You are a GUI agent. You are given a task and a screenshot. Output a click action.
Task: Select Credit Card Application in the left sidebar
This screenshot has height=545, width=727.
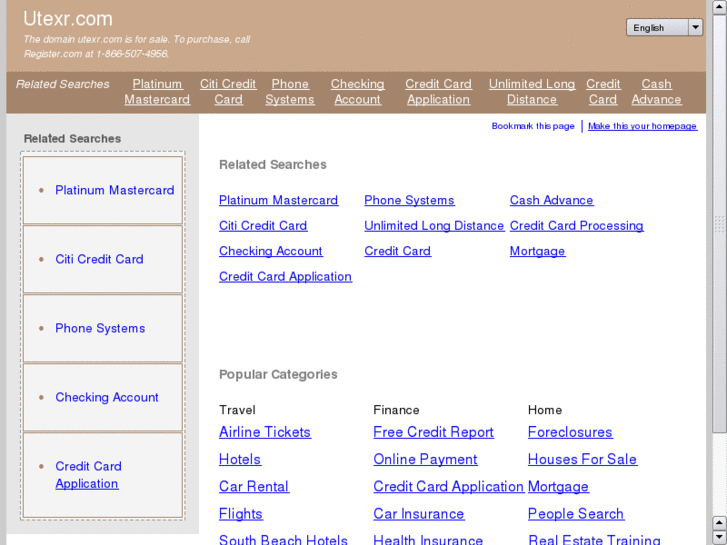pos(88,475)
